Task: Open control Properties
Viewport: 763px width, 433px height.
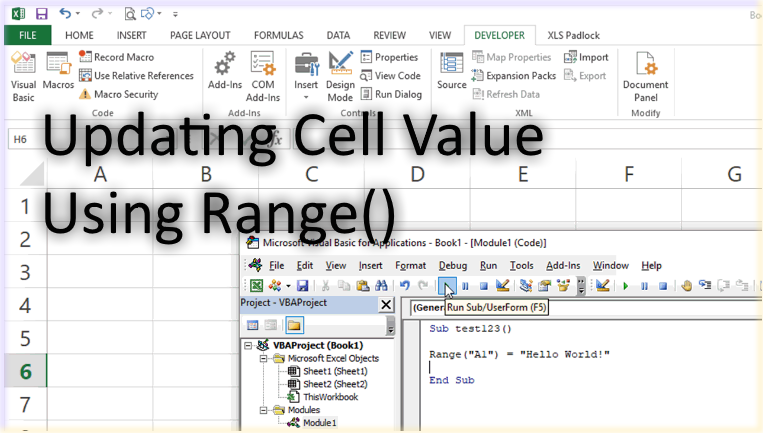Action: point(389,57)
